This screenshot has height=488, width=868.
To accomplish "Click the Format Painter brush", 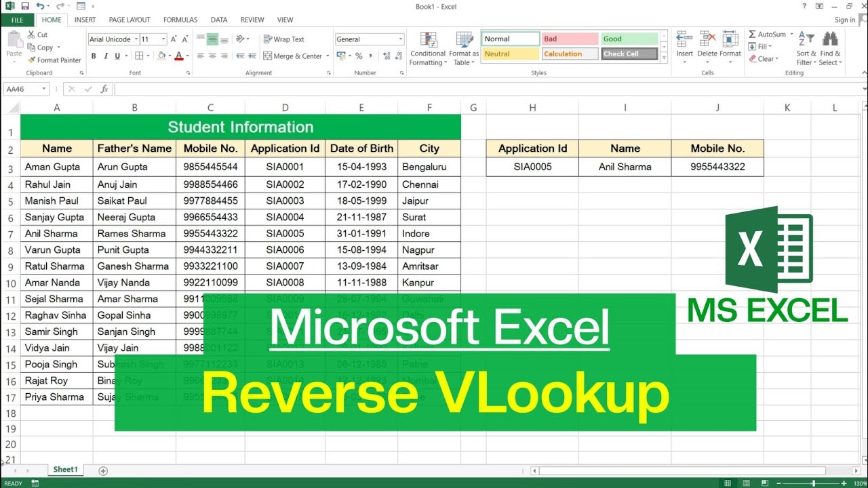I will coord(31,60).
